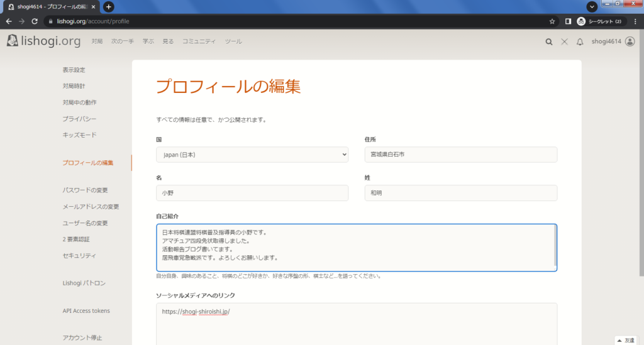Open the 国 country dropdown showing Japan

click(x=252, y=155)
